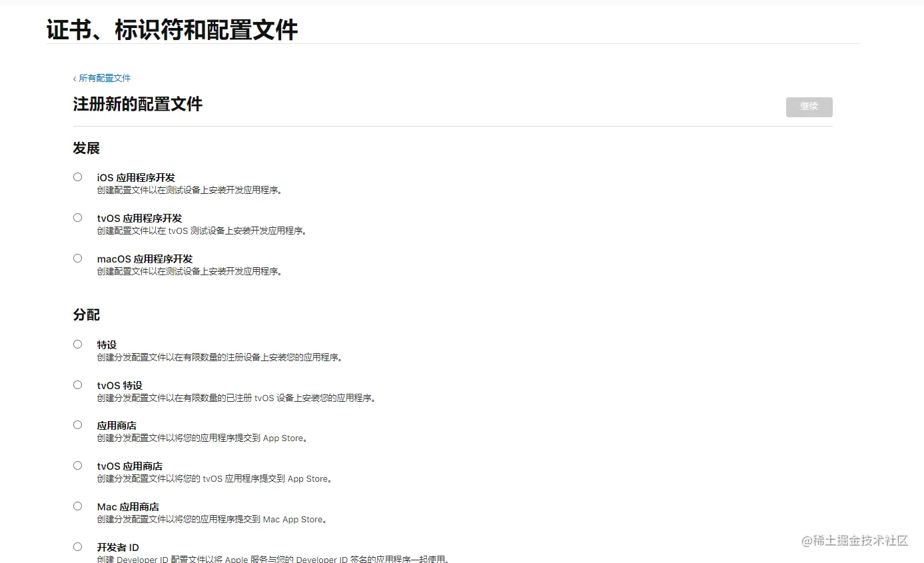Click the 发展 section header

(x=85, y=149)
